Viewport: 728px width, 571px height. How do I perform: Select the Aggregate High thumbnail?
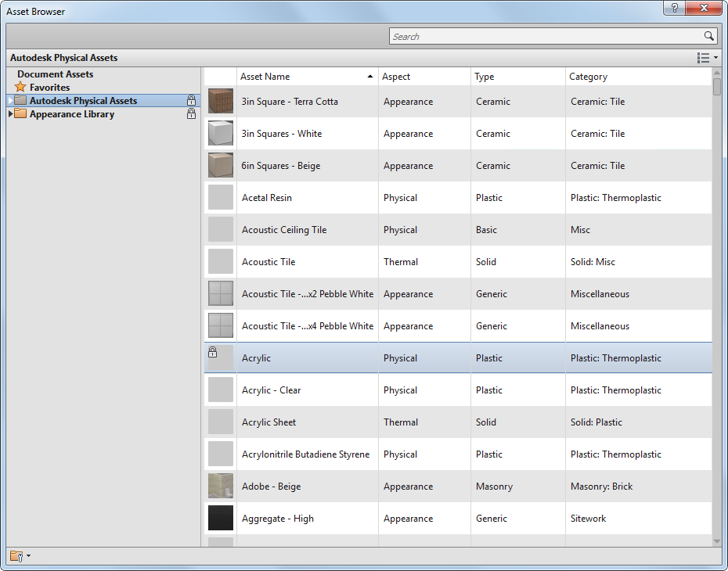point(221,518)
